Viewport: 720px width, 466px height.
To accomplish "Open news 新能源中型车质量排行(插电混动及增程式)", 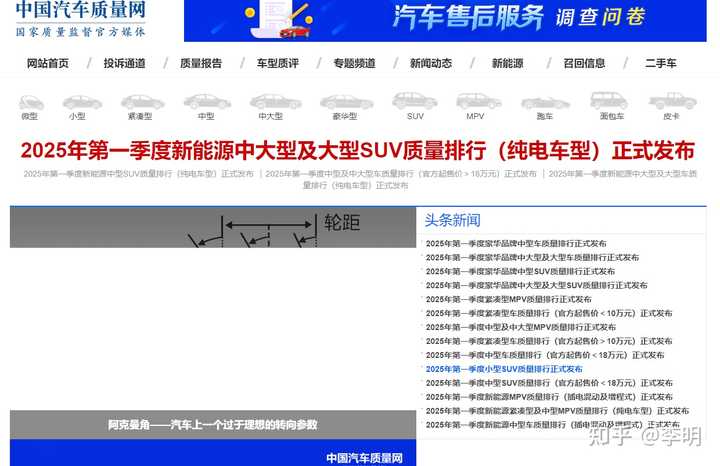I will [552, 425].
